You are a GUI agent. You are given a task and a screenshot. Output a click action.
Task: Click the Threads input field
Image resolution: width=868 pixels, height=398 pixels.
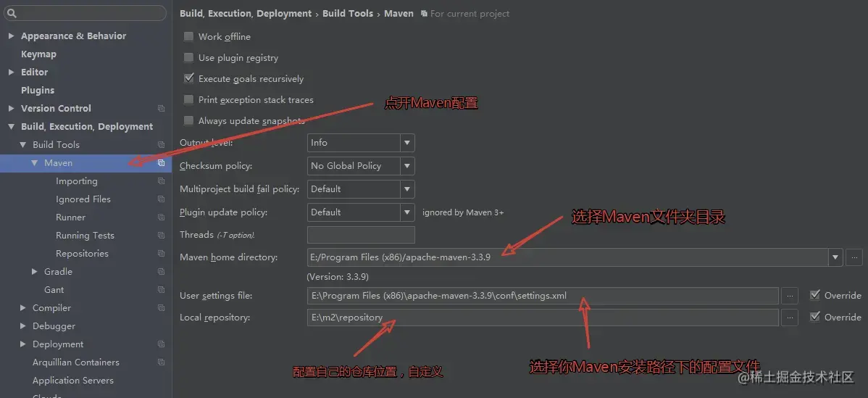(x=361, y=235)
